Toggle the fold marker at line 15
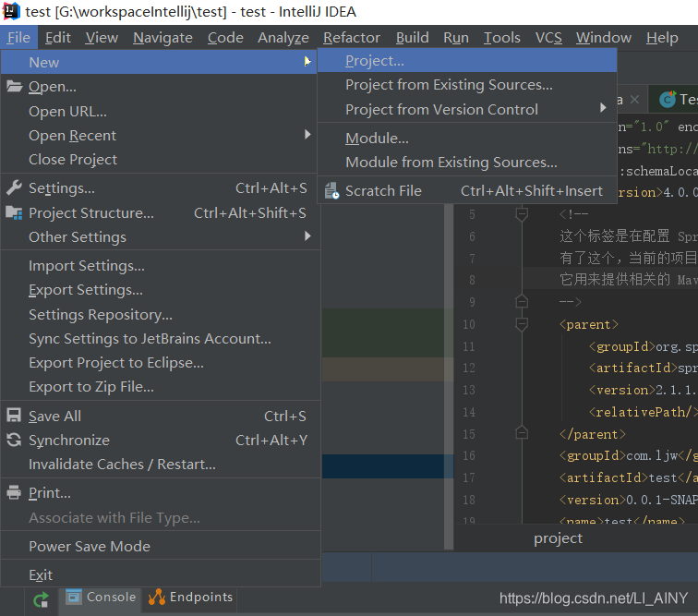This screenshot has height=616, width=698. point(522,433)
